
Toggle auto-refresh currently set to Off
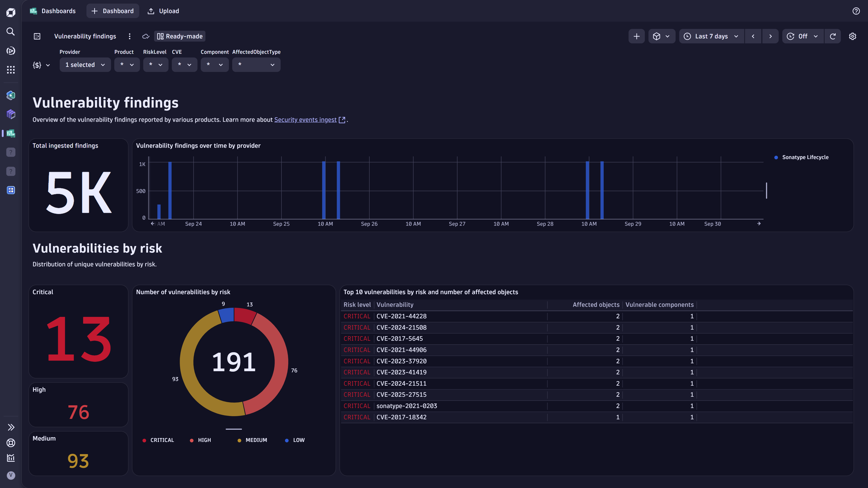pyautogui.click(x=802, y=36)
